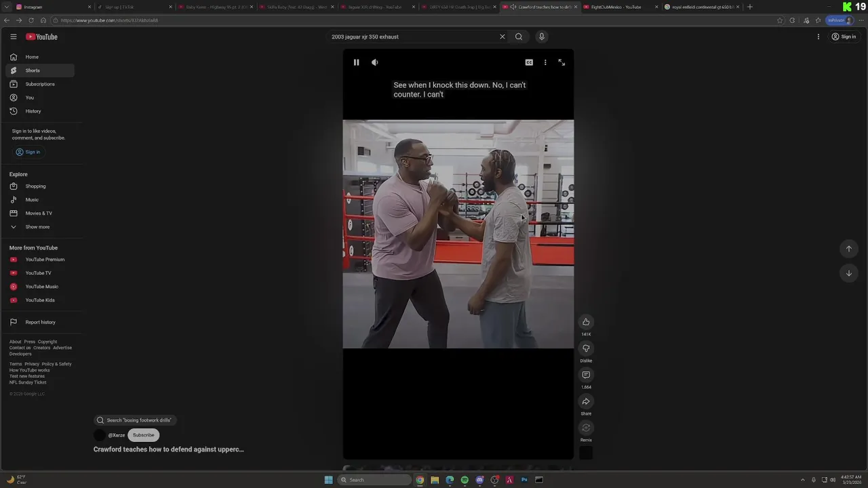Screen dimensions: 868x488
Task: Reload the page
Action: [31, 20]
